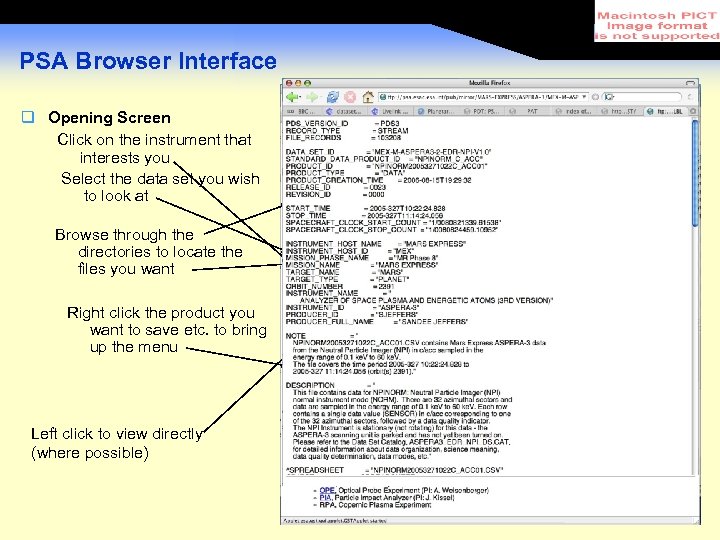Click the REVISION_ID line

335,194
